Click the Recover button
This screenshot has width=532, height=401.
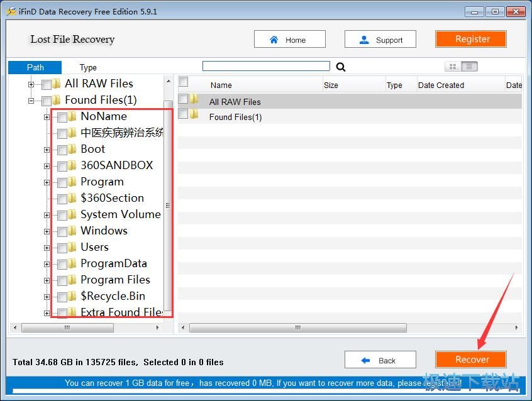tap(471, 359)
